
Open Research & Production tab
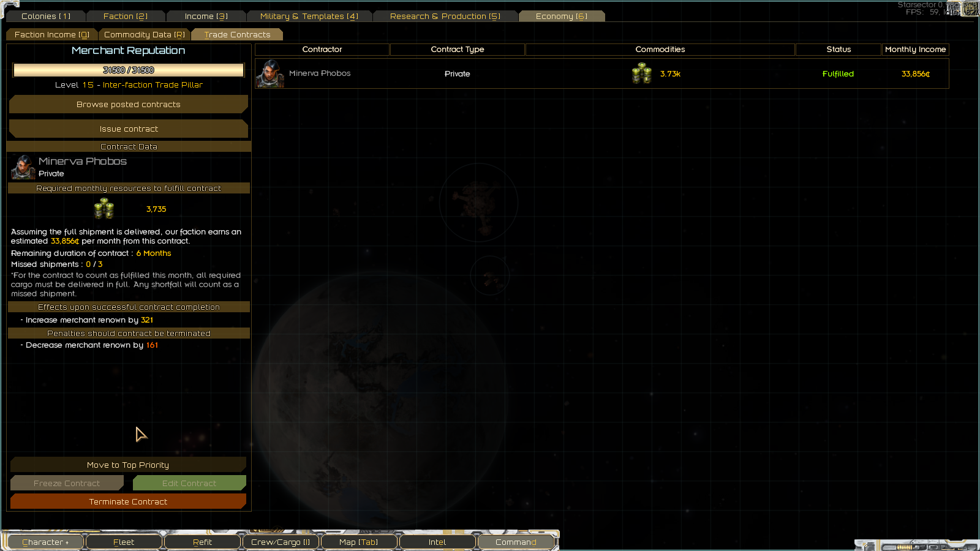tap(445, 17)
